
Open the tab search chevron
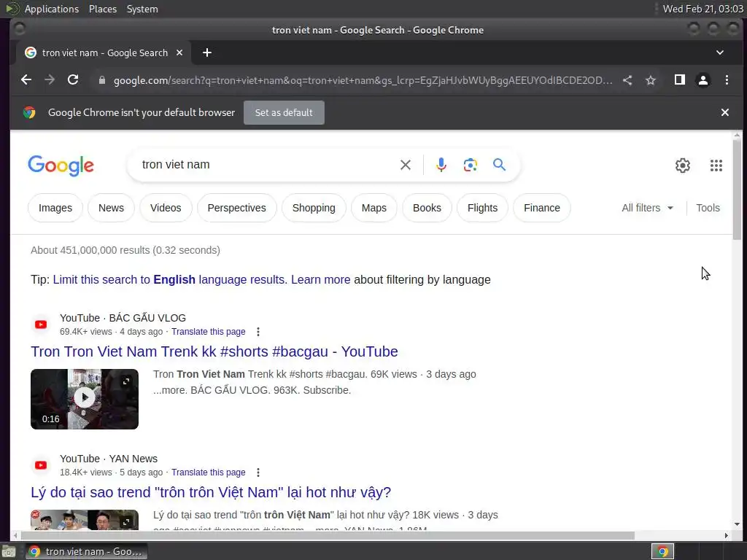tap(720, 52)
